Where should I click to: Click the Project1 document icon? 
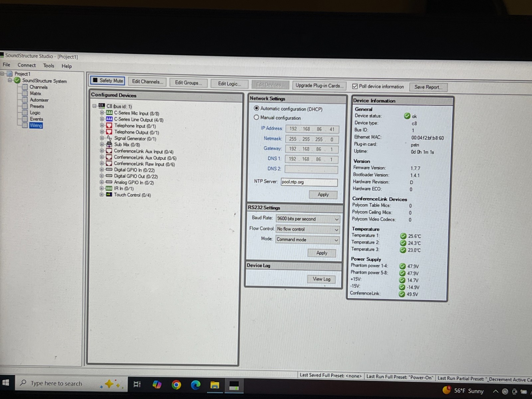(x=10, y=74)
